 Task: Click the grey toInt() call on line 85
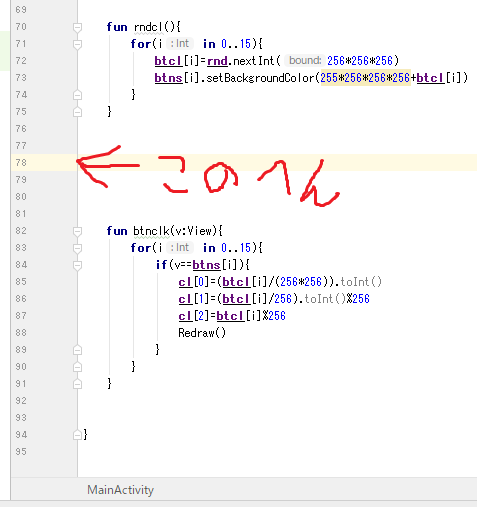(361, 282)
